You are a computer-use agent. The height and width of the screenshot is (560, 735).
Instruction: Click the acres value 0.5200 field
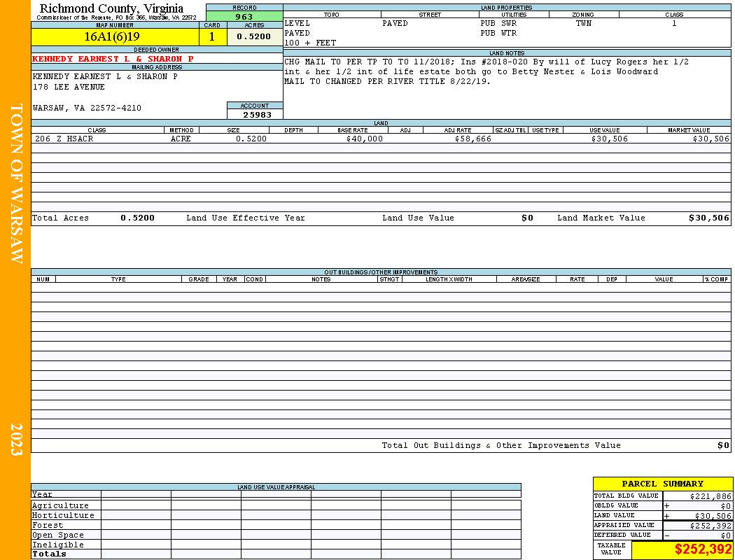coord(255,36)
